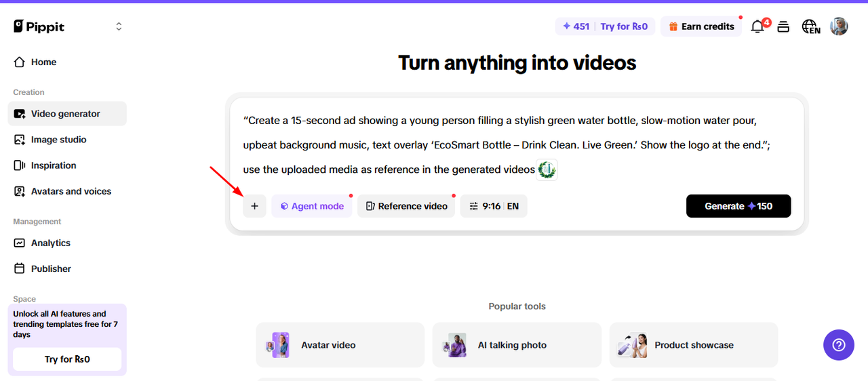868x381 pixels.
Task: Open Video generator in sidebar
Action: point(67,114)
